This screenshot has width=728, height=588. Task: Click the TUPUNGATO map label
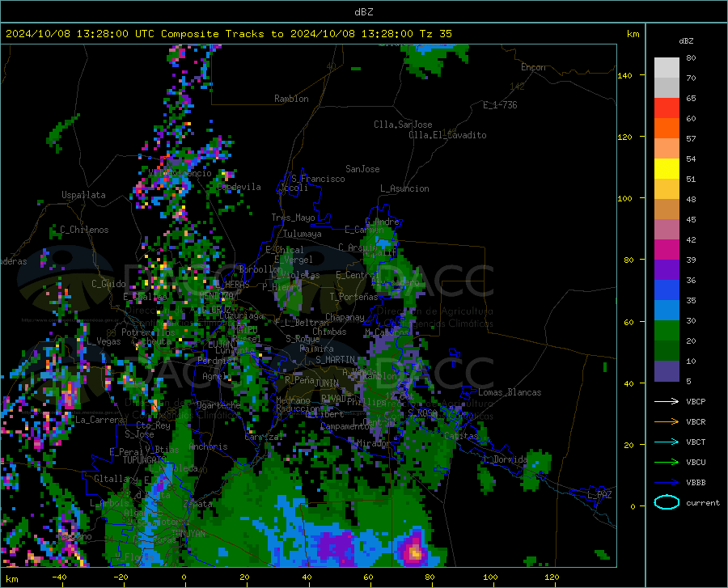click(x=145, y=460)
